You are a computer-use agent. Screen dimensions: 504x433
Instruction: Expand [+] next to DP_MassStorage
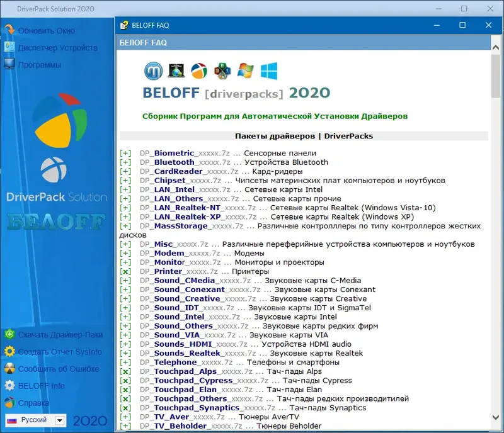tap(125, 226)
